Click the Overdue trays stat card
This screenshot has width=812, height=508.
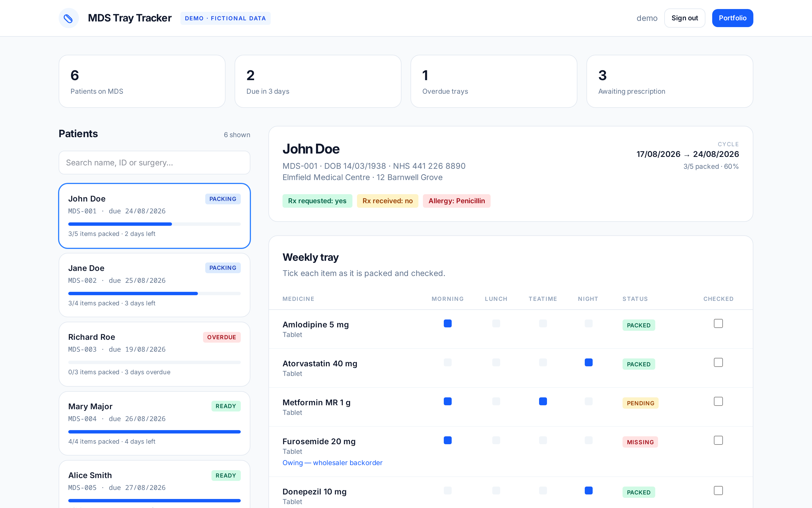[x=494, y=81]
